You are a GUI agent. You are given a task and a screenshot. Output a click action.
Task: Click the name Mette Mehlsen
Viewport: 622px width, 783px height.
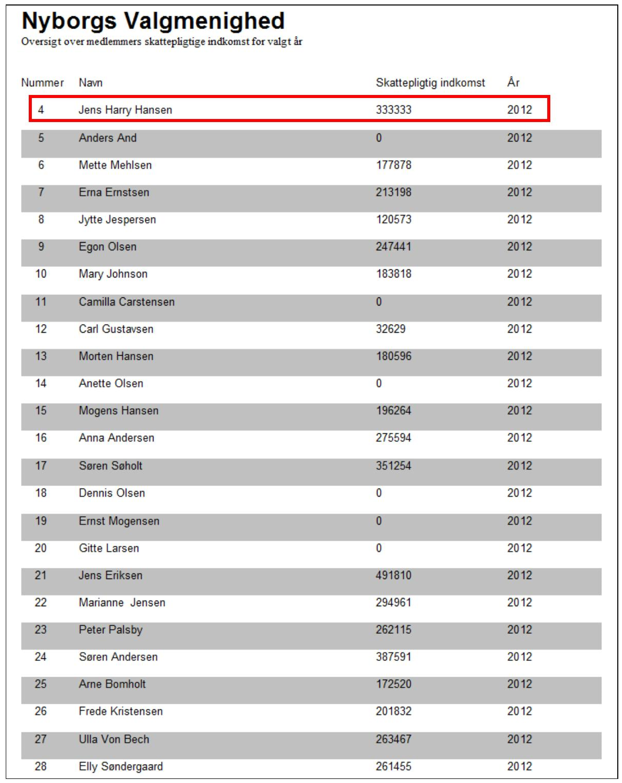pyautogui.click(x=115, y=165)
